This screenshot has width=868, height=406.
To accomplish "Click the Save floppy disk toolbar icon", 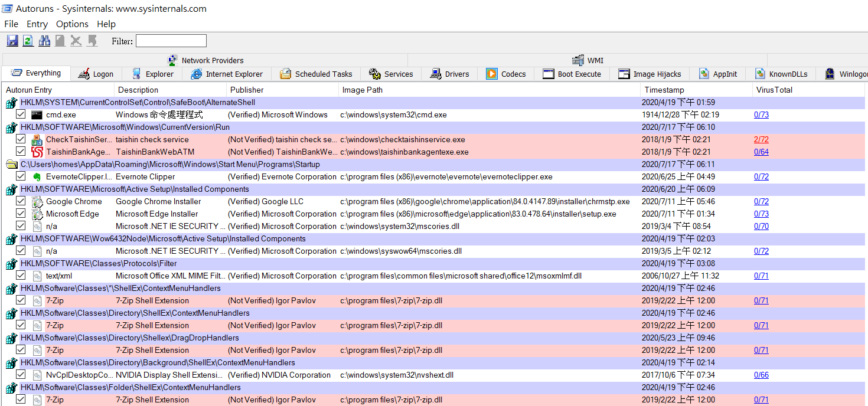I will pyautogui.click(x=12, y=41).
